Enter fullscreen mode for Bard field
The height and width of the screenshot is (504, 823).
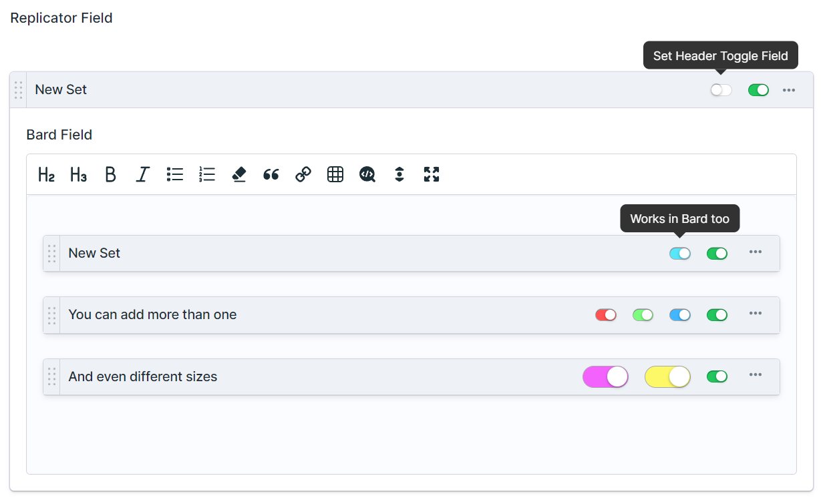tap(432, 175)
